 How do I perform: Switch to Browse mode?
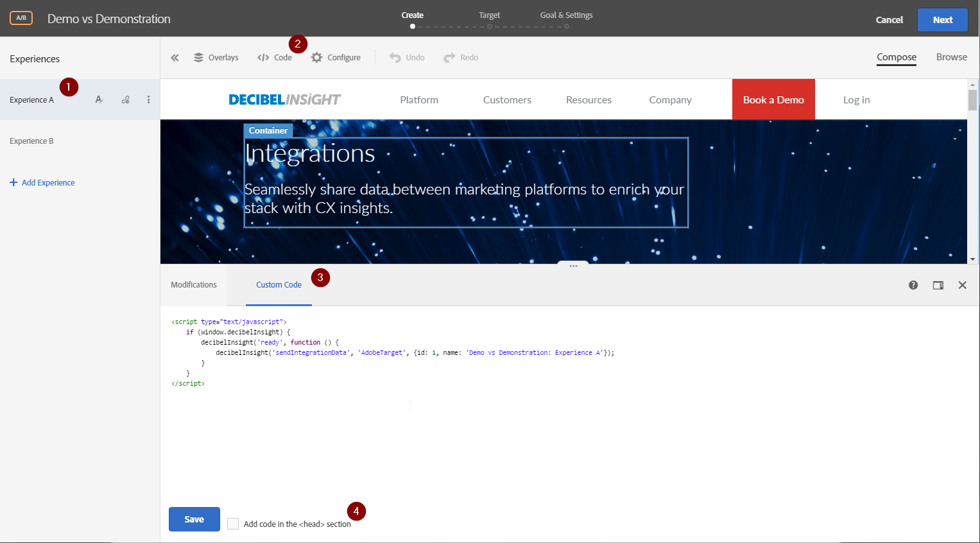[951, 57]
